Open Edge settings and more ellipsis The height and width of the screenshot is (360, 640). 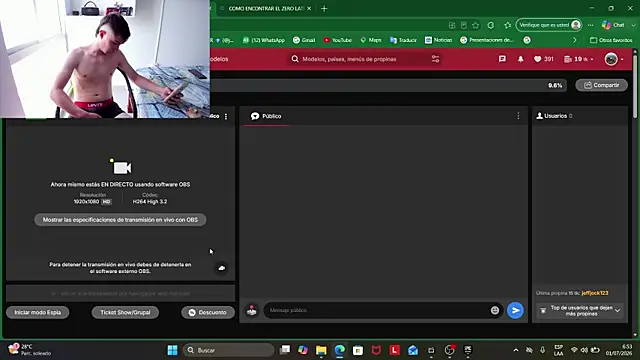591,25
